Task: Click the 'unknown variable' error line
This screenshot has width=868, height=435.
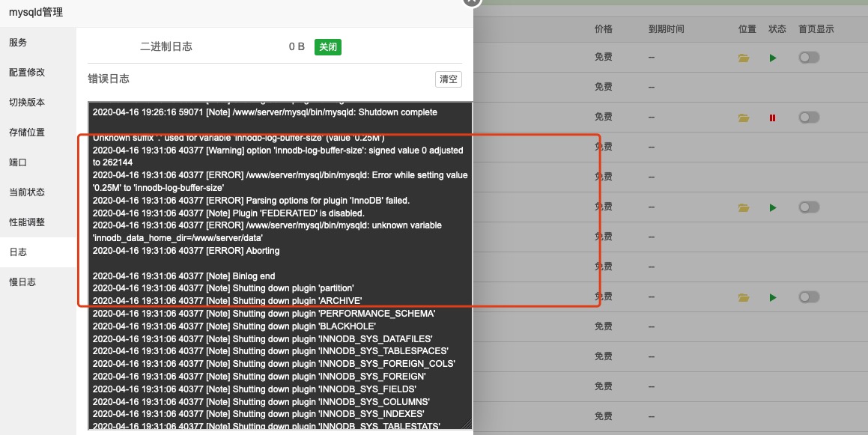Action: (267, 231)
